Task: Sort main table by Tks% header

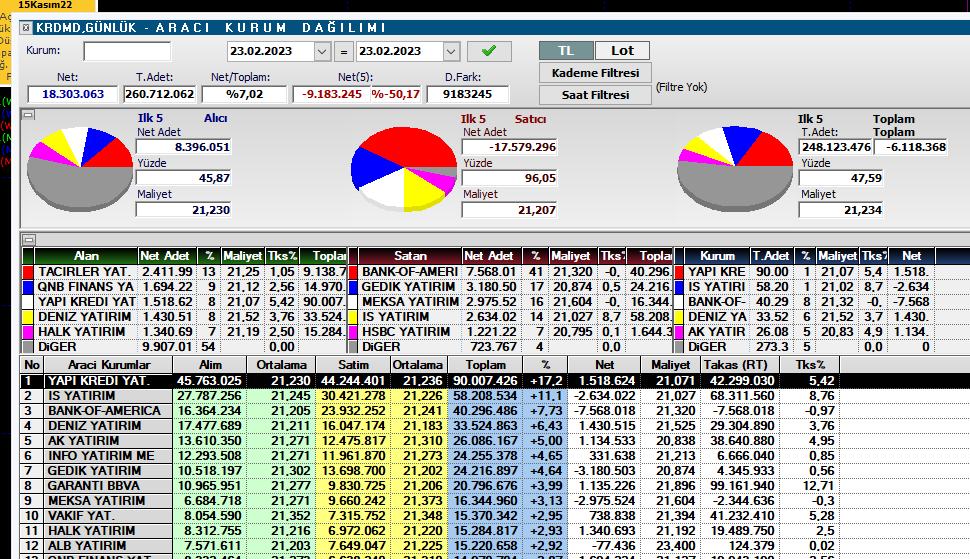Action: click(x=810, y=365)
